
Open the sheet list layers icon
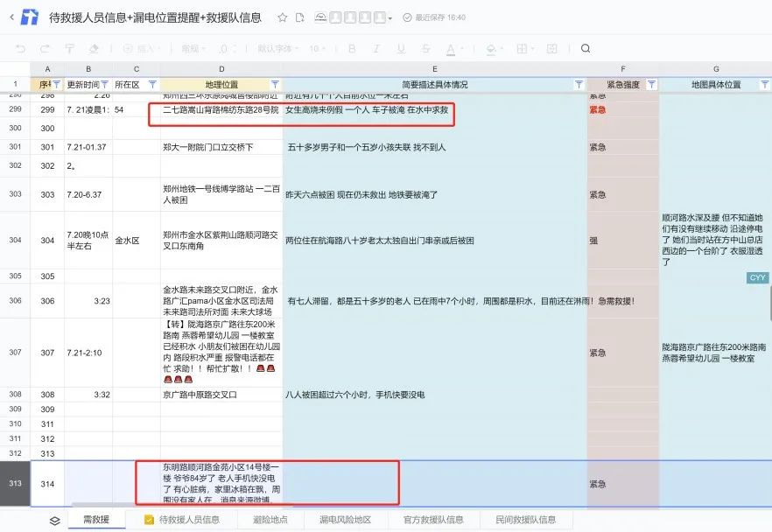point(54,521)
